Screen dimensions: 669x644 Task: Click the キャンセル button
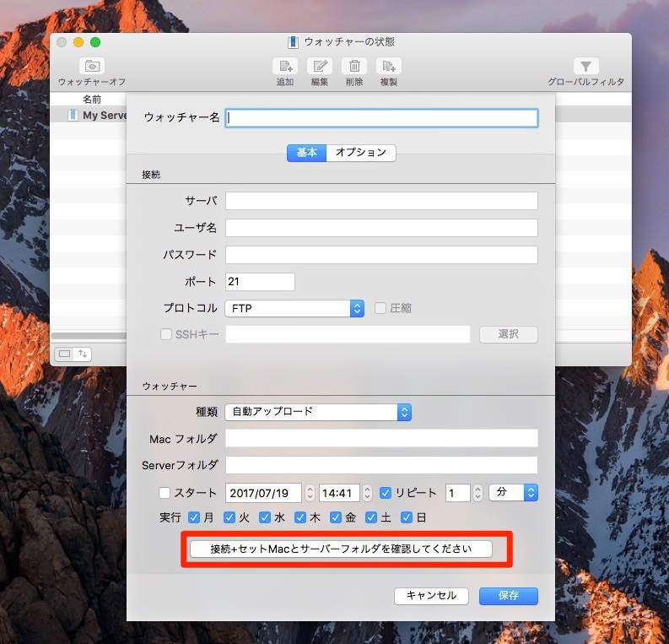coord(431,596)
